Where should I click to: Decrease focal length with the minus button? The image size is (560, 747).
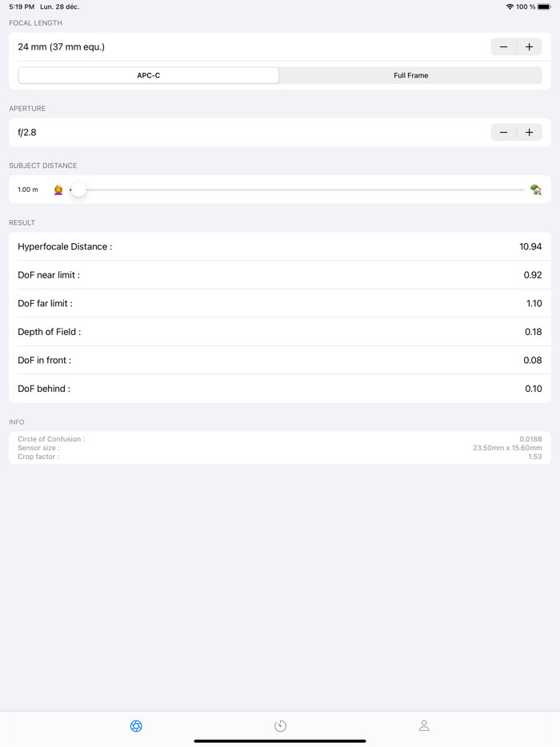(503, 46)
